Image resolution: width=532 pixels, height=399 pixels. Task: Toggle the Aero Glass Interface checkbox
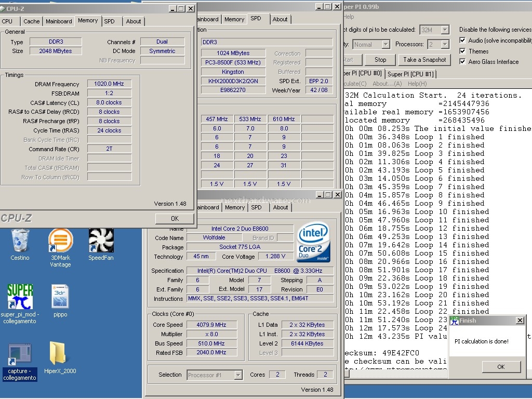pos(462,61)
